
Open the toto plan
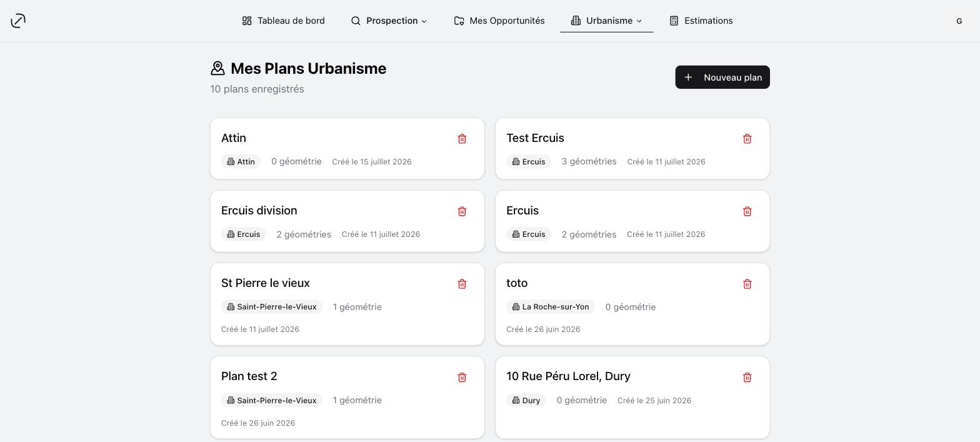click(x=517, y=283)
